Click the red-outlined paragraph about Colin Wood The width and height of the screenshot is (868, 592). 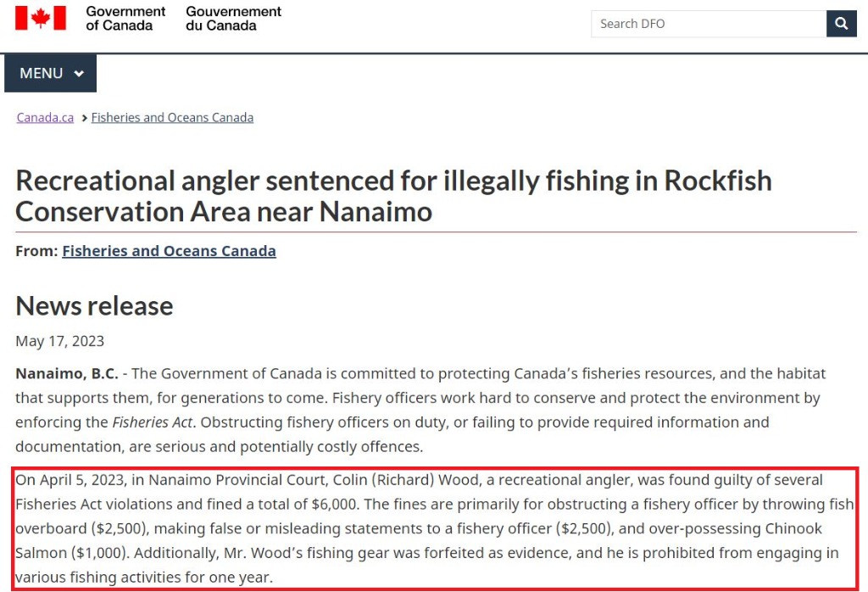pyautogui.click(x=435, y=529)
